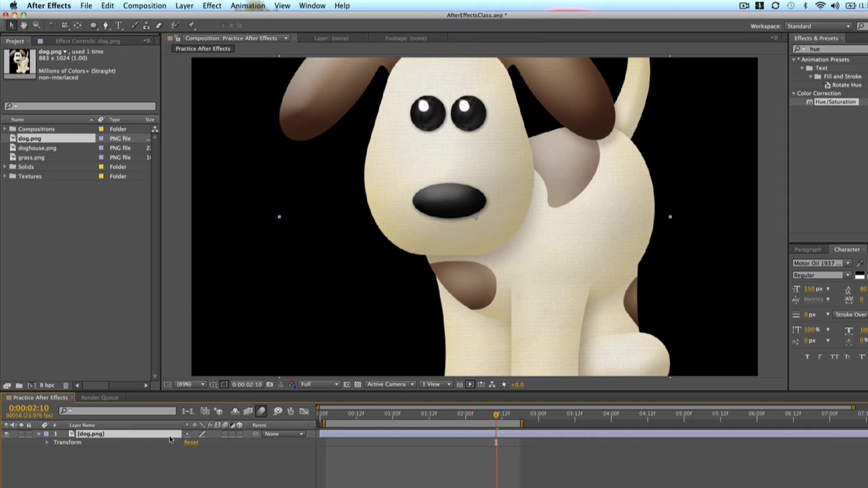Select the Unified Camera tool
This screenshot has height=488, width=868.
point(65,26)
